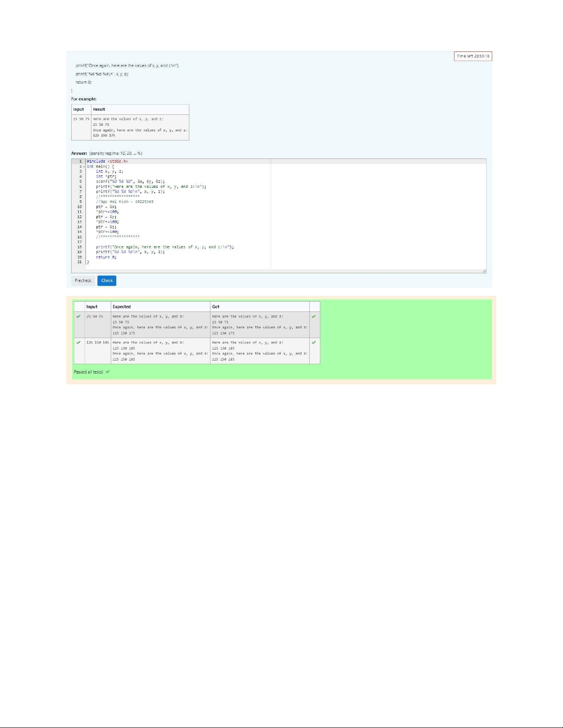
Task: Click the scanf line in code editor
Action: coord(130,181)
